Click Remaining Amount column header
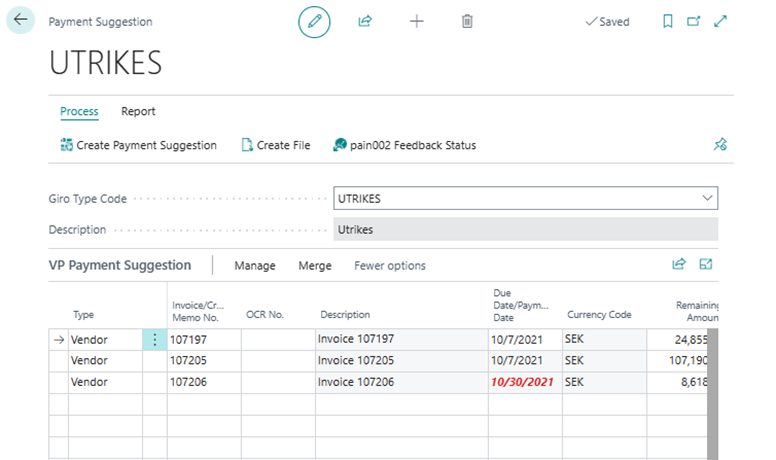 coord(697,311)
